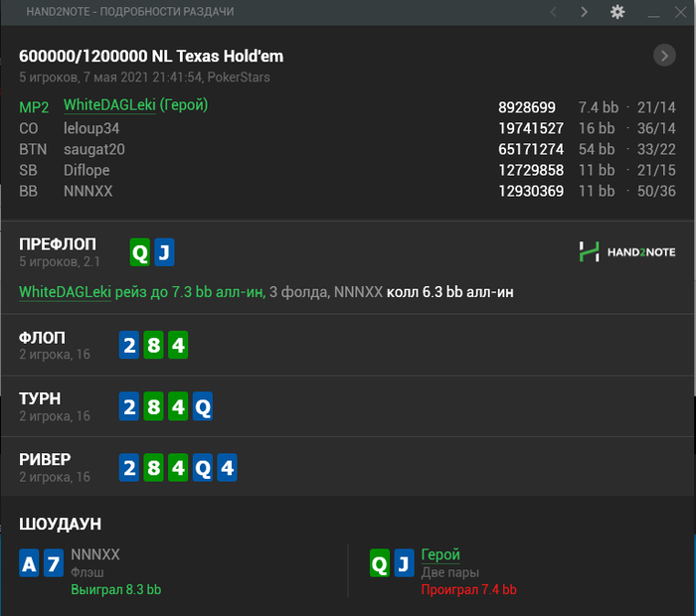Click the round chevron button beside game title
Image resolution: width=696 pixels, height=616 pixels.
(664, 56)
